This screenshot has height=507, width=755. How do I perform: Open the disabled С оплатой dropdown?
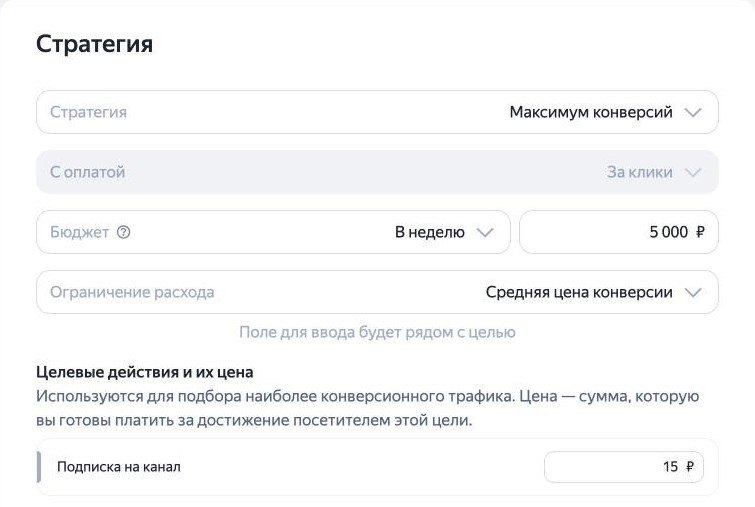[x=377, y=172]
